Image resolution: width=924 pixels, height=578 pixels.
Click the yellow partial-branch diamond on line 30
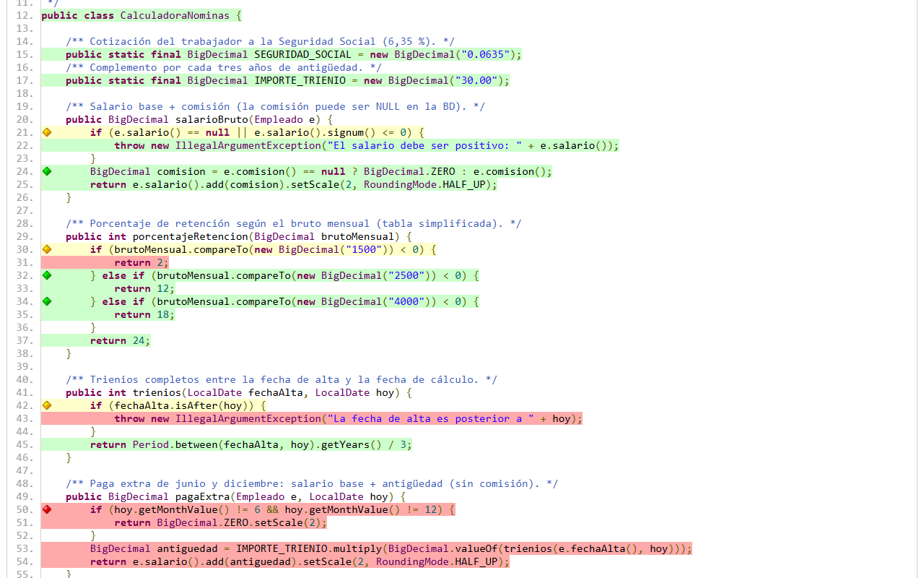pos(47,249)
